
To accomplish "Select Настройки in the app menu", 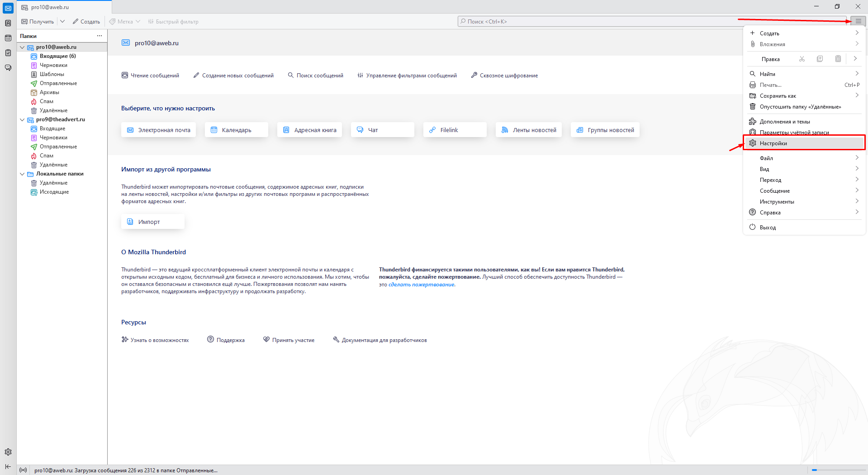I will (x=804, y=143).
